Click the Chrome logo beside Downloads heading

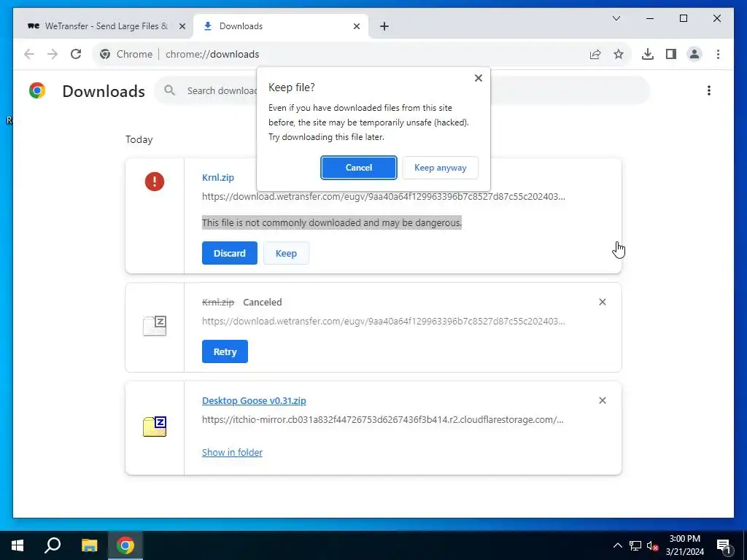[37, 90]
